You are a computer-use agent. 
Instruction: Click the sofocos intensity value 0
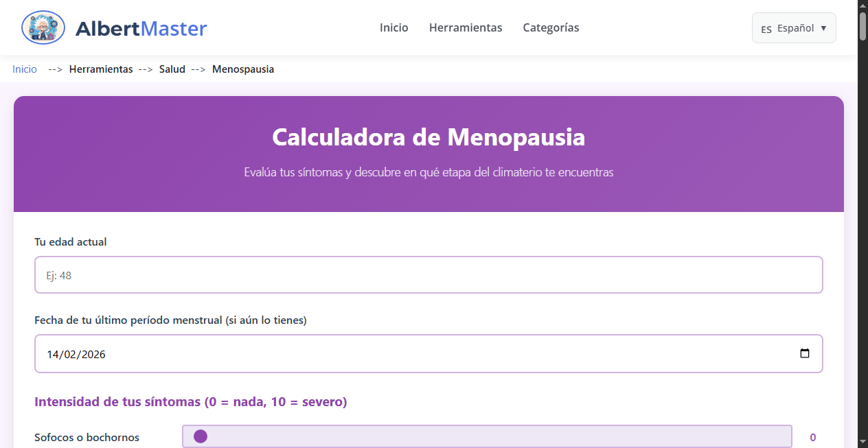812,437
